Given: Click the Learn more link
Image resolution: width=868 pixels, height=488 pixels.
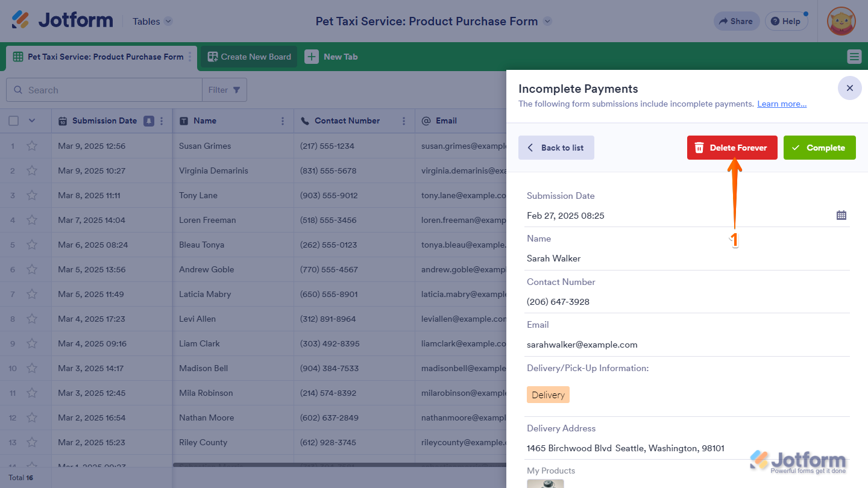Looking at the screenshot, I should 782,104.
